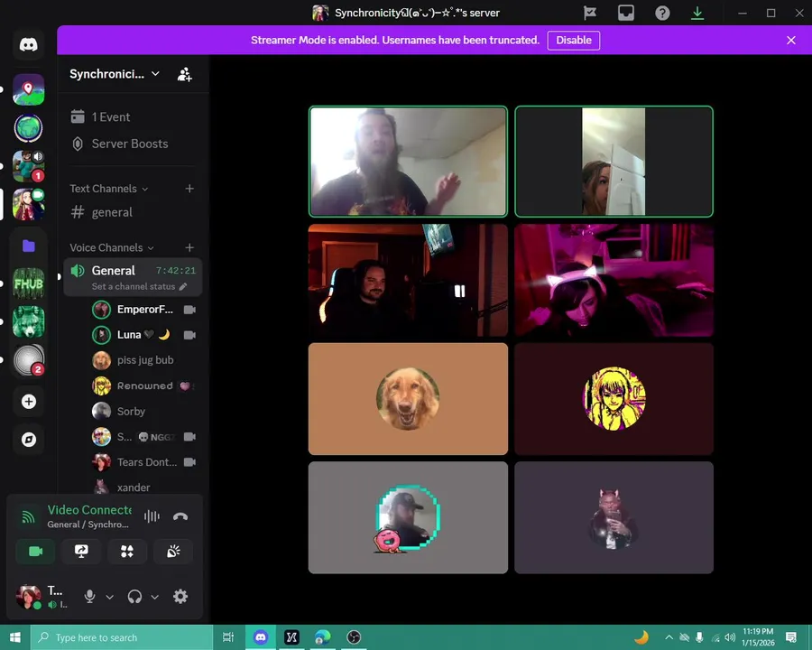Collapse the Text Channels category

[x=109, y=189]
